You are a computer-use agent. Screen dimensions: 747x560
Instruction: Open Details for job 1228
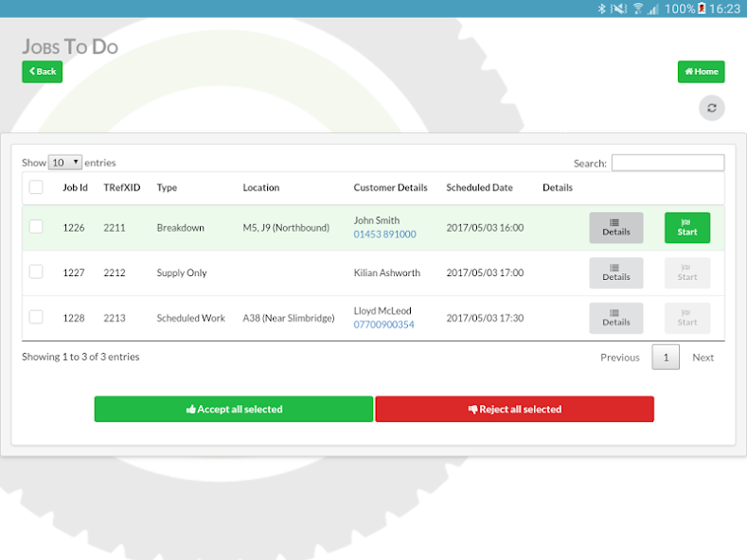point(616,318)
